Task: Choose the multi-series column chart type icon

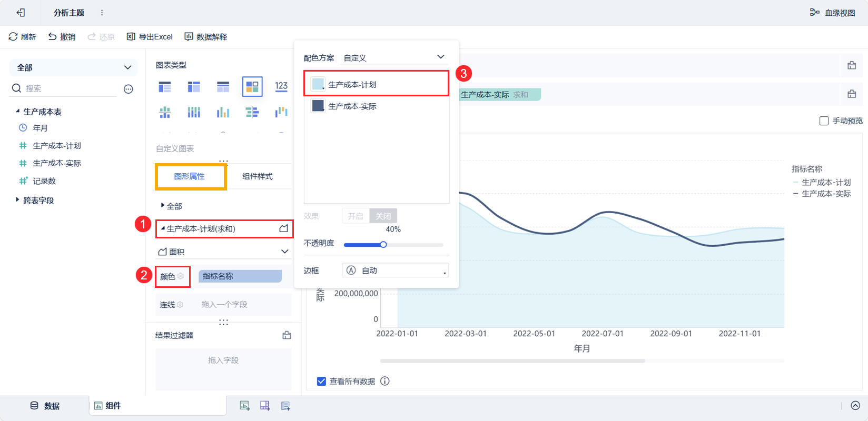Action: (223, 112)
